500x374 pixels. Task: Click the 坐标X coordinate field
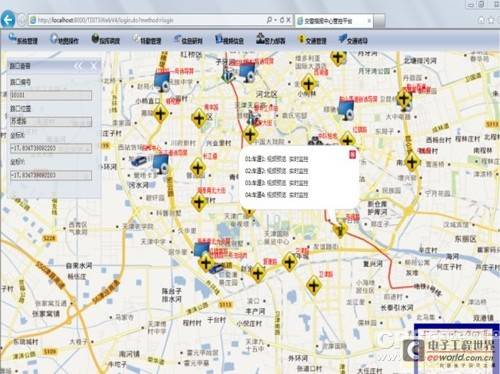pyautogui.click(x=51, y=148)
